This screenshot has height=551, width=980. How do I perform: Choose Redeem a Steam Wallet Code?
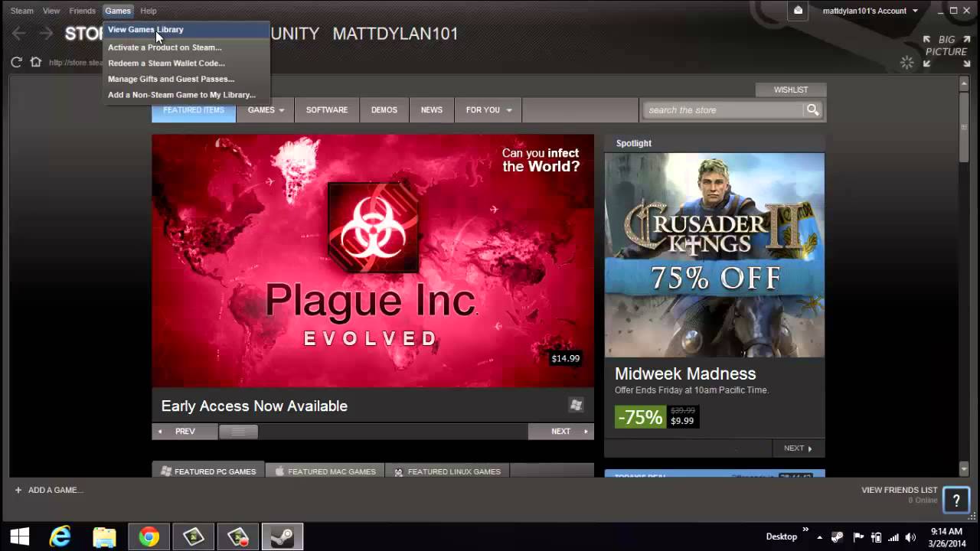coord(186,64)
